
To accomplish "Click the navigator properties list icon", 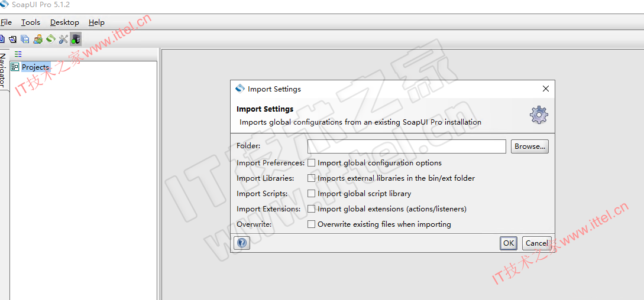I will pos(18,54).
